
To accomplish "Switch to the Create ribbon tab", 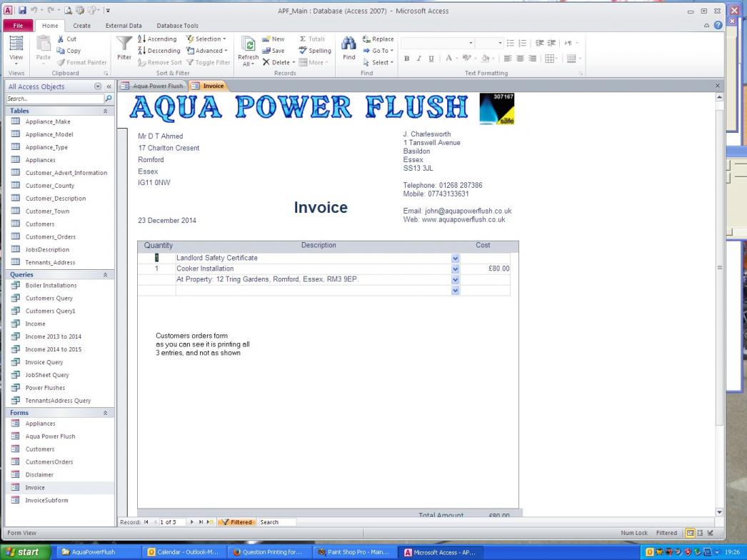I will (x=81, y=26).
